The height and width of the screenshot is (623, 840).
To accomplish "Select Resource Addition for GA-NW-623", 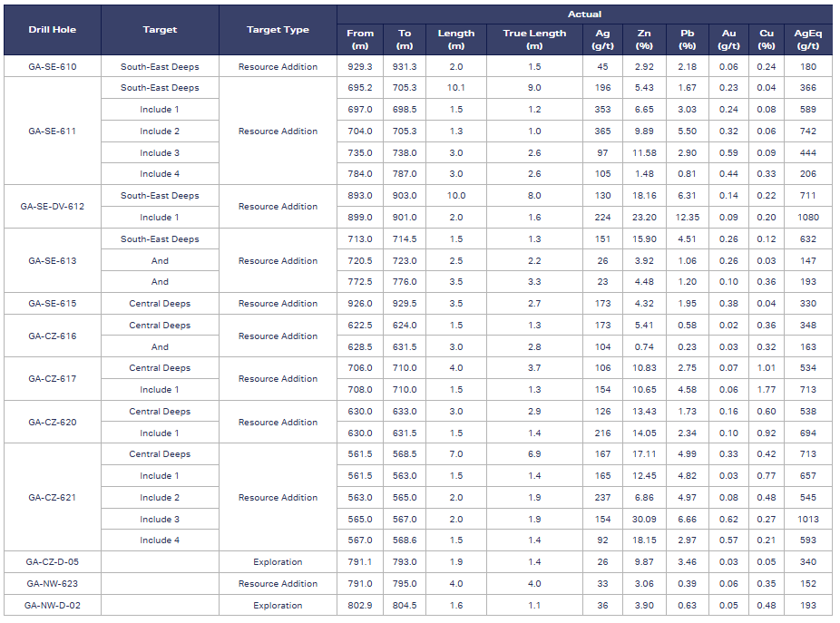I will (x=278, y=584).
